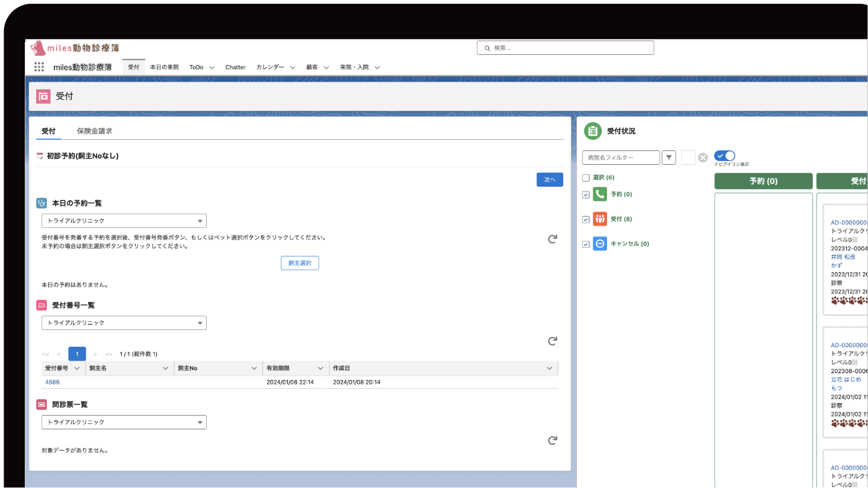Click the green 受付状況 clipboard icon

pyautogui.click(x=592, y=131)
